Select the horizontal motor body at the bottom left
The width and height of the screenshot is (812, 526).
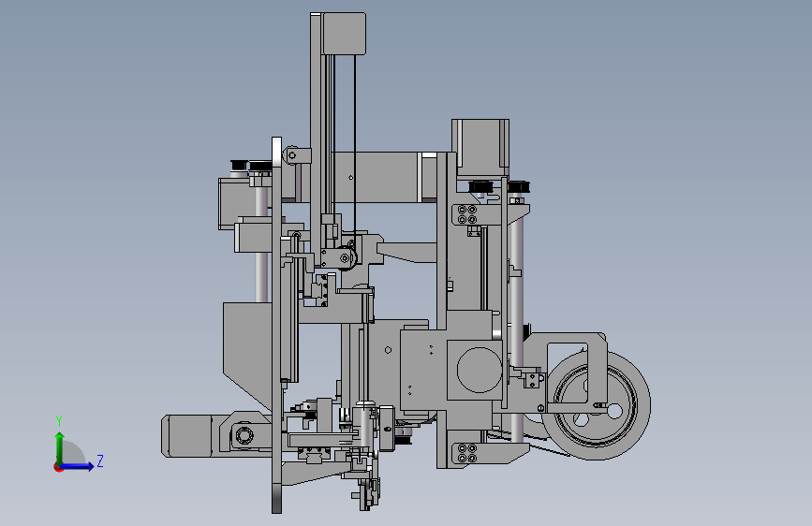(186, 436)
